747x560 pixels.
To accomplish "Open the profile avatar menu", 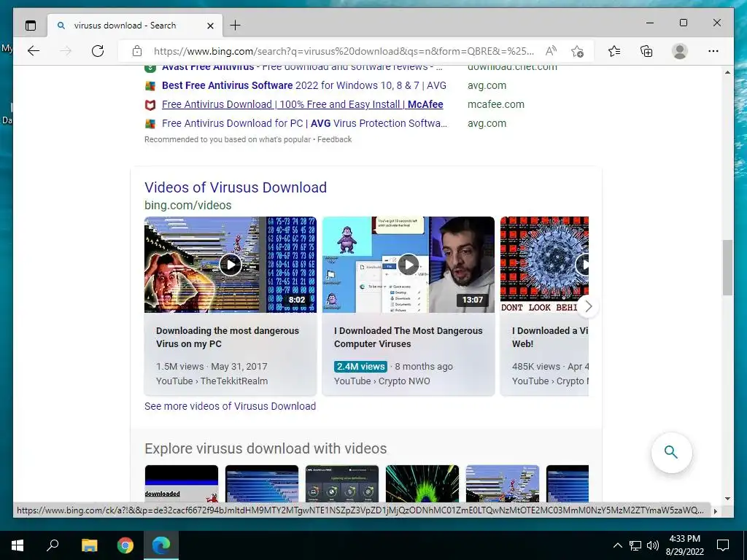I will (680, 51).
